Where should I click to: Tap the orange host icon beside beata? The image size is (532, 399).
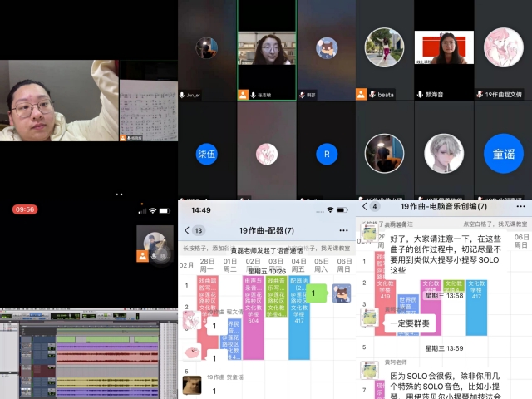tap(362, 95)
